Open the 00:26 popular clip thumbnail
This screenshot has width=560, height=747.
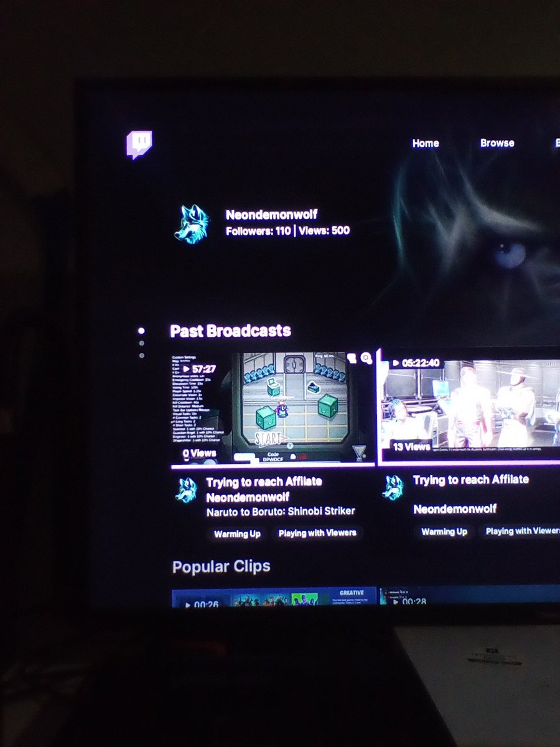[274, 598]
